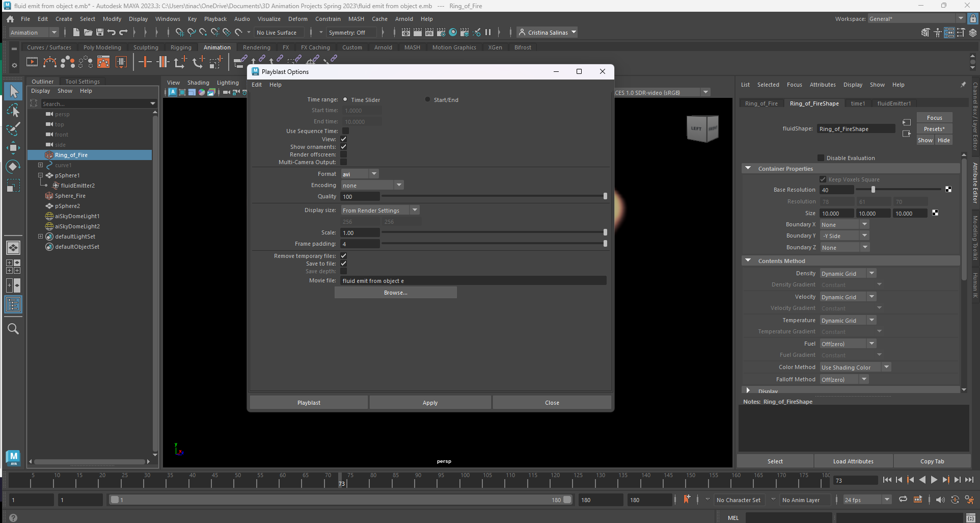980x523 pixels.
Task: Open the search magnifier icon in left sidebar
Action: (13, 329)
